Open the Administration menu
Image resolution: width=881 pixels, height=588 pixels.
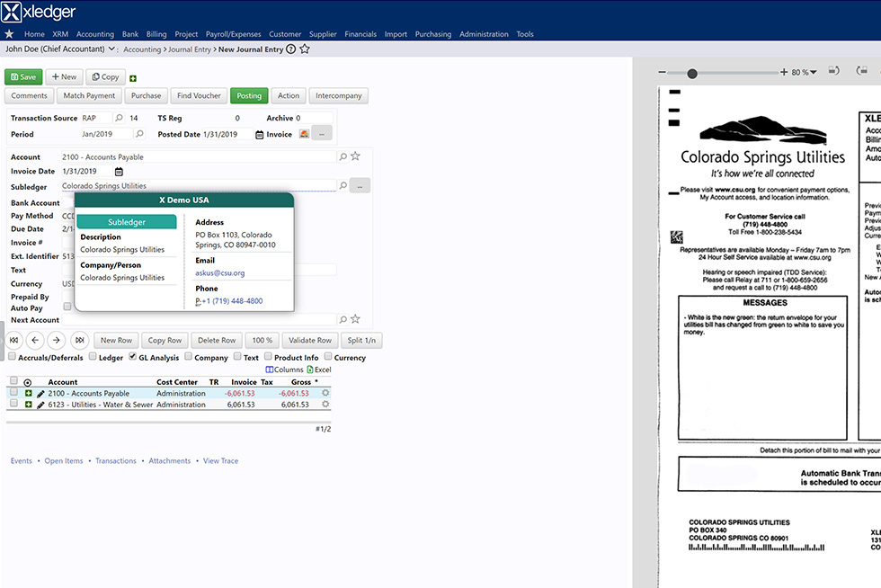click(x=484, y=34)
